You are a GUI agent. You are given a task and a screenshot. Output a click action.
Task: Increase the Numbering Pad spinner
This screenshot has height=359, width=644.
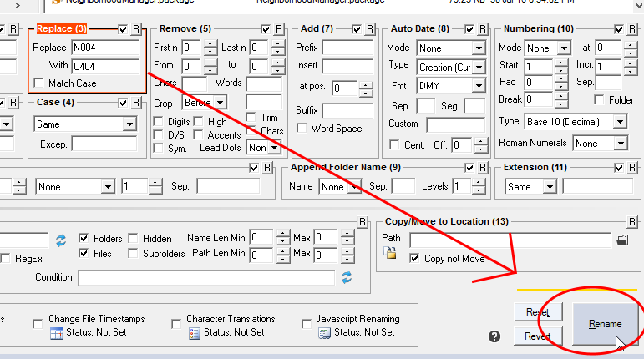pyautogui.click(x=561, y=79)
